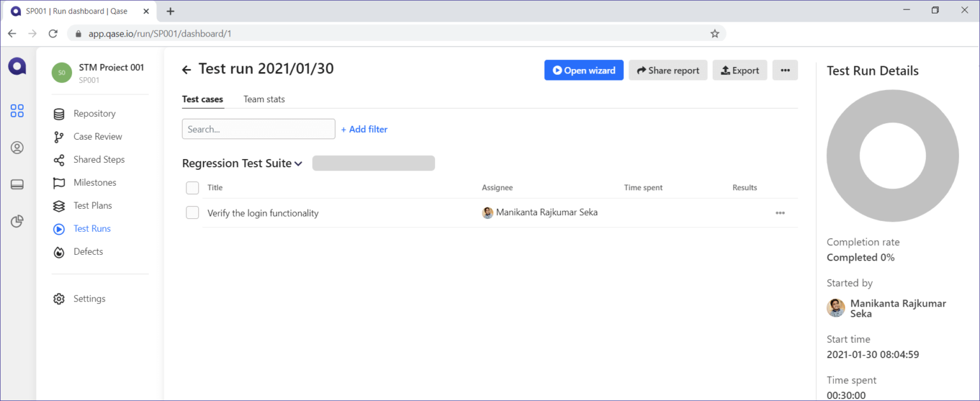Toggle the bookmark star in the address bar
The image size is (980, 401).
click(x=715, y=33)
